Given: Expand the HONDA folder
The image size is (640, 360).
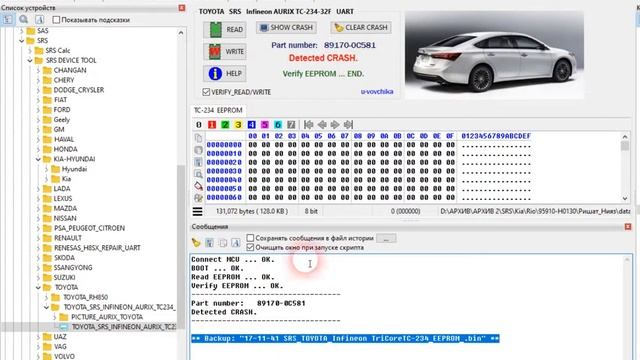Looking at the screenshot, I should [x=38, y=149].
